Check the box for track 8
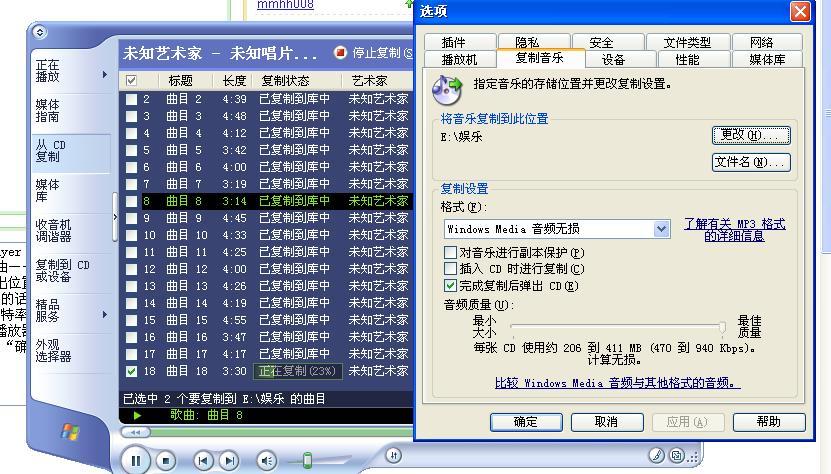This screenshot has width=831, height=474. tap(131, 201)
